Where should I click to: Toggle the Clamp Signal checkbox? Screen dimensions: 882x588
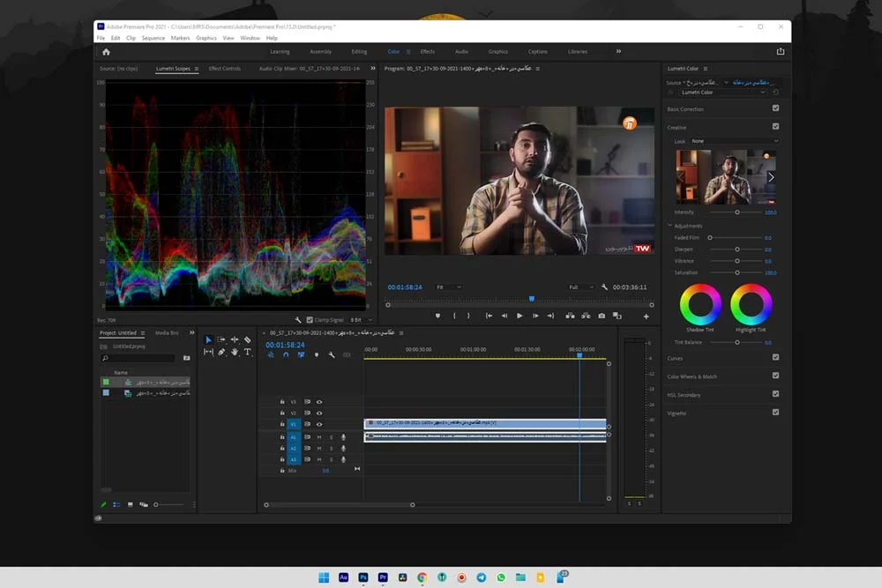[310, 320]
